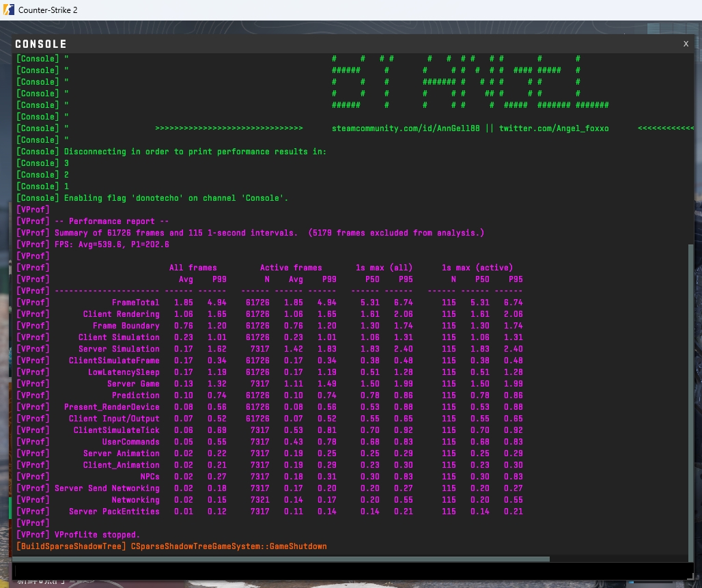The width and height of the screenshot is (702, 588).
Task: Click the Server Animation row label
Action: click(122, 454)
